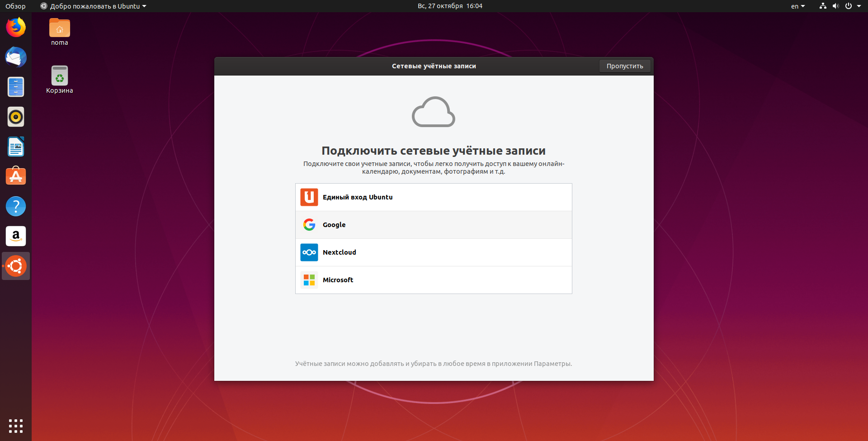Open the Help dock icon
The height and width of the screenshot is (441, 868).
[x=16, y=206]
